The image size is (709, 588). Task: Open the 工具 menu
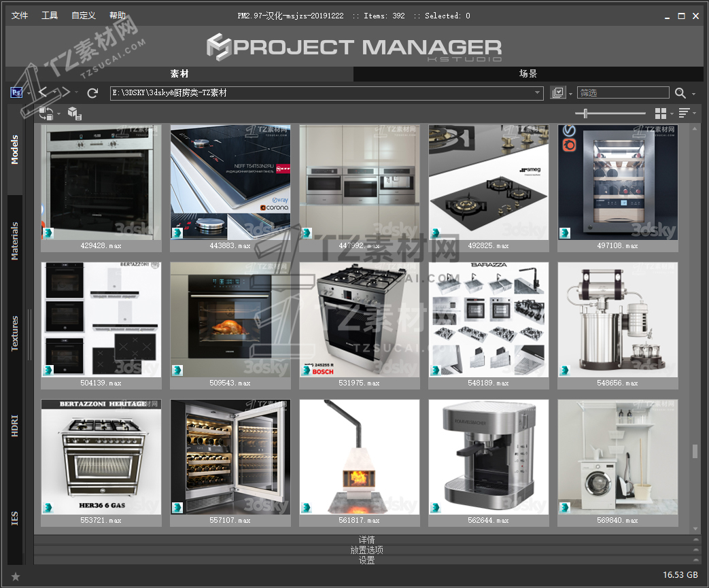coord(50,16)
